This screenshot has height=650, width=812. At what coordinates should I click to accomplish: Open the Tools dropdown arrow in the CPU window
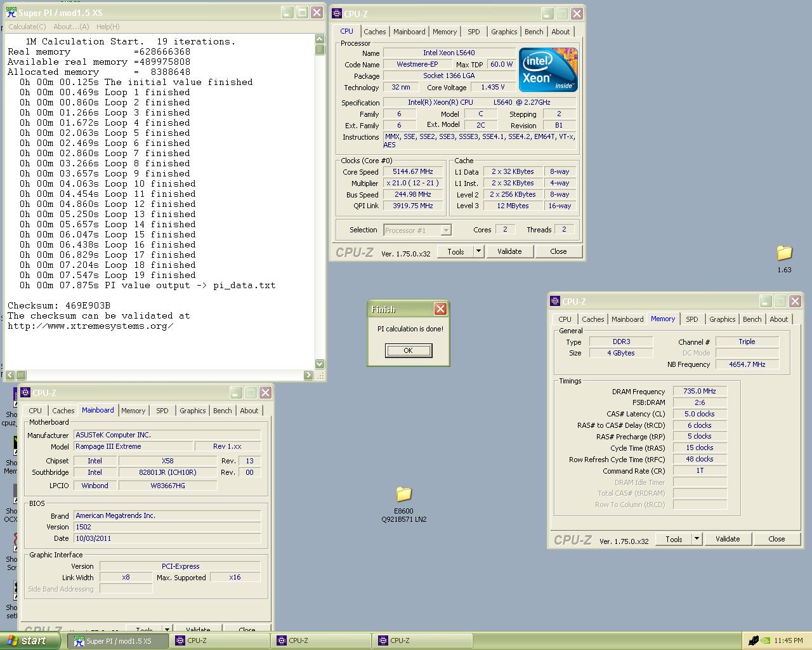point(479,252)
